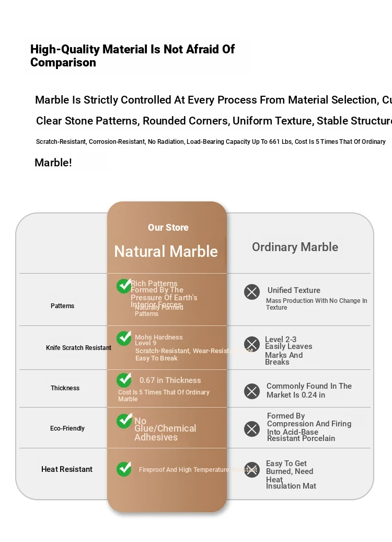The image size is (392, 542).
Task: Select the X icon next to Level 2-3
Action: 252,344
